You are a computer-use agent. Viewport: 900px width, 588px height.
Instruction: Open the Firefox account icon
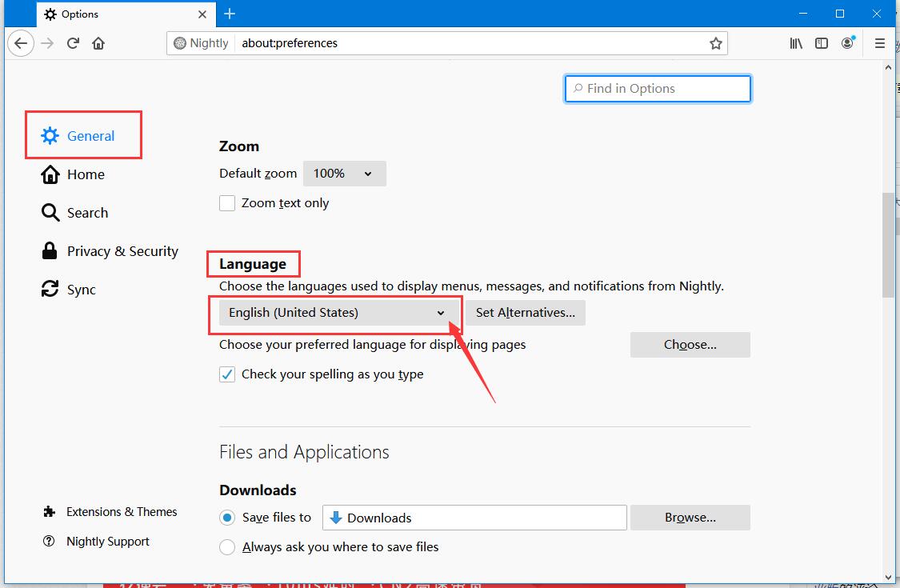point(848,43)
